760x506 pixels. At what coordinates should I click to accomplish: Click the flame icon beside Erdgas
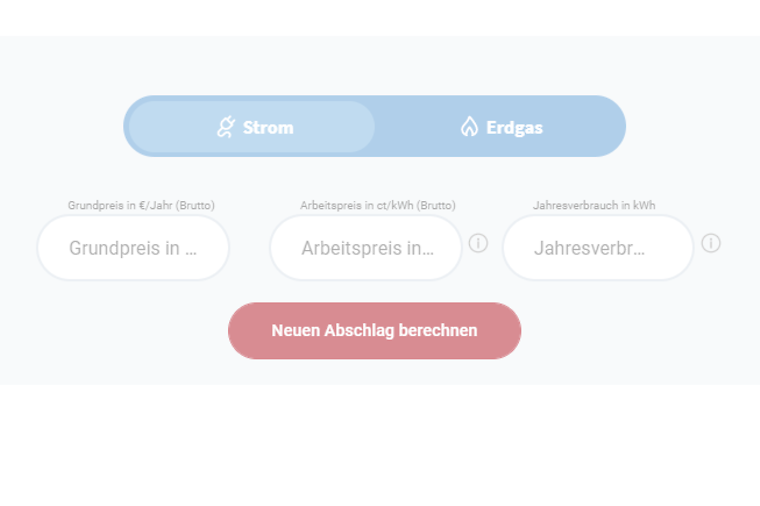click(x=469, y=127)
